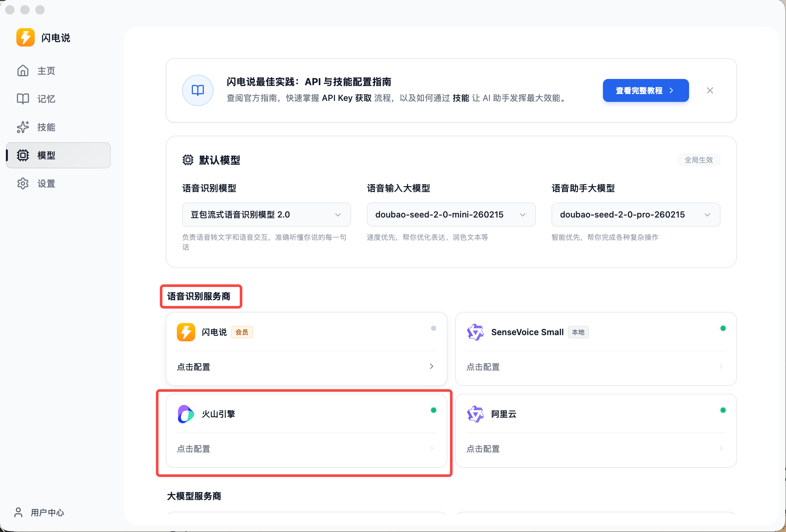Open the 语音助手大模型 dropdown
The height and width of the screenshot is (532, 786).
636,215
